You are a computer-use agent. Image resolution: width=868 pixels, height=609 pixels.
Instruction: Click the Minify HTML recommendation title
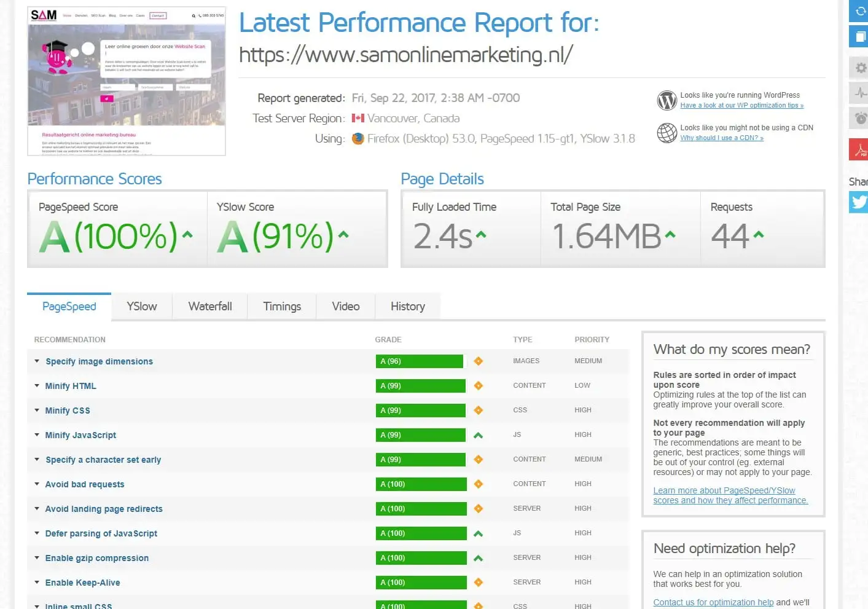pyautogui.click(x=71, y=386)
